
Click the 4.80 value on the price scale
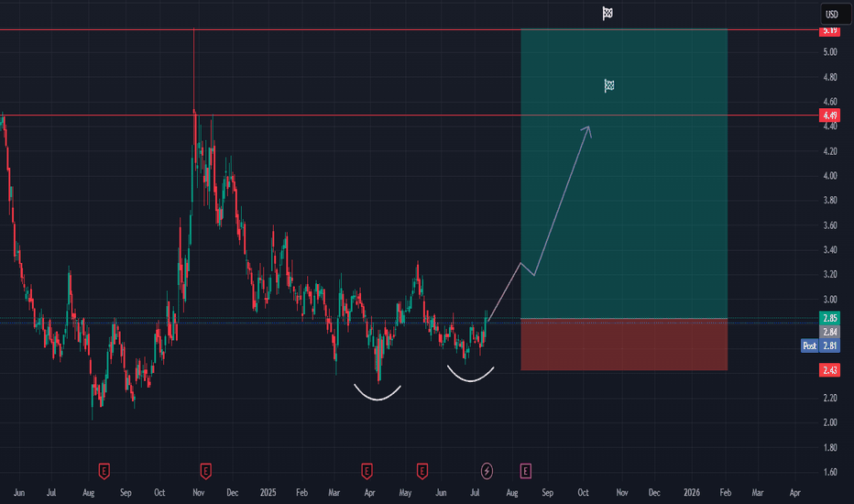pos(830,77)
